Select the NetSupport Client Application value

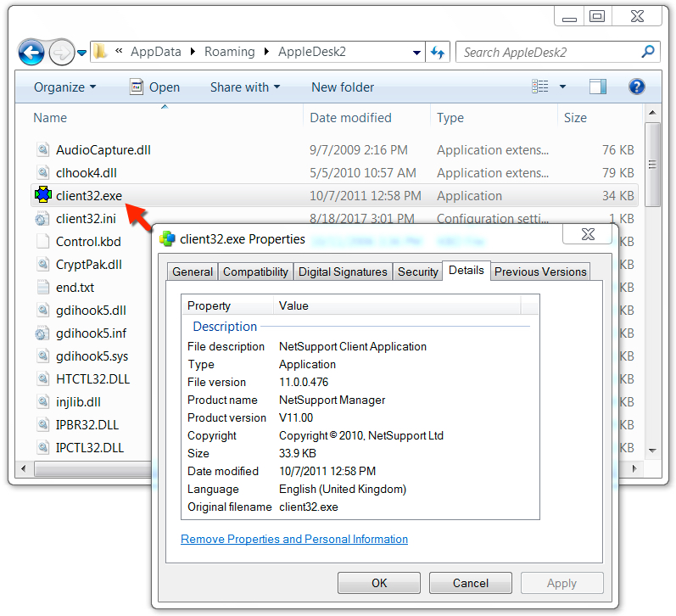(x=353, y=346)
